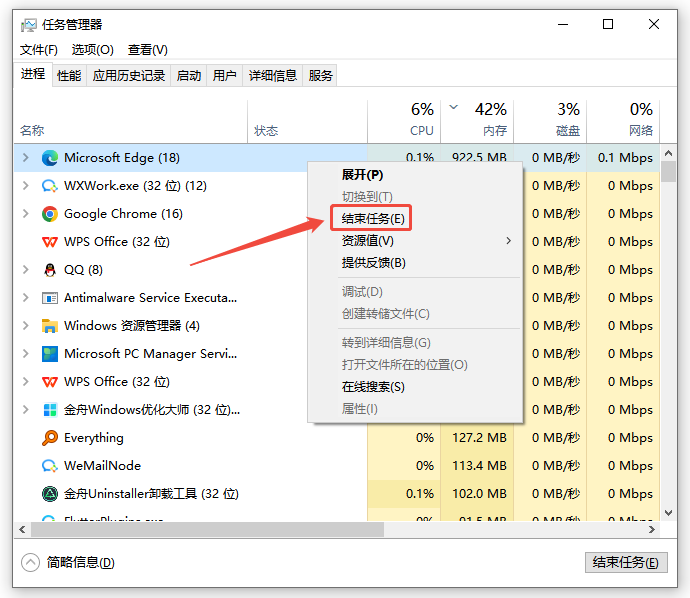
Task: Expand 金舟Windows优化大师 process group
Action: [26, 410]
